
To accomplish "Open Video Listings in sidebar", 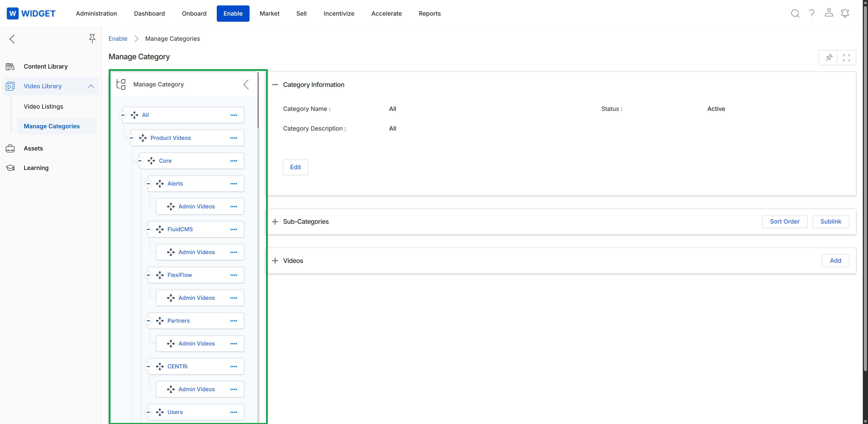I will [x=43, y=107].
